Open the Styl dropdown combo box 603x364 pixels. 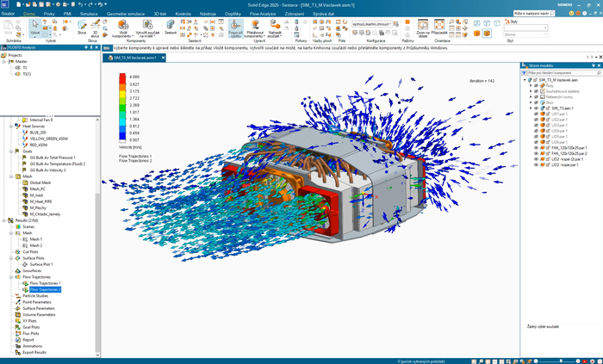tap(525, 28)
